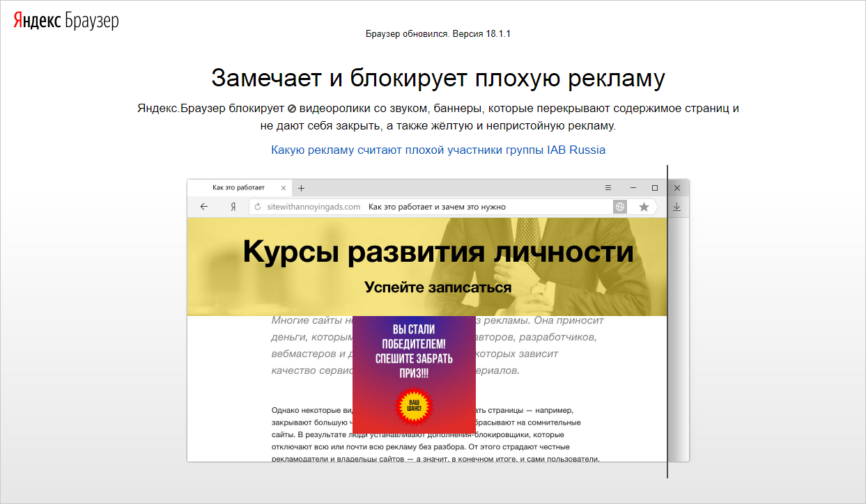Open a new tab with the plus button

(x=301, y=188)
